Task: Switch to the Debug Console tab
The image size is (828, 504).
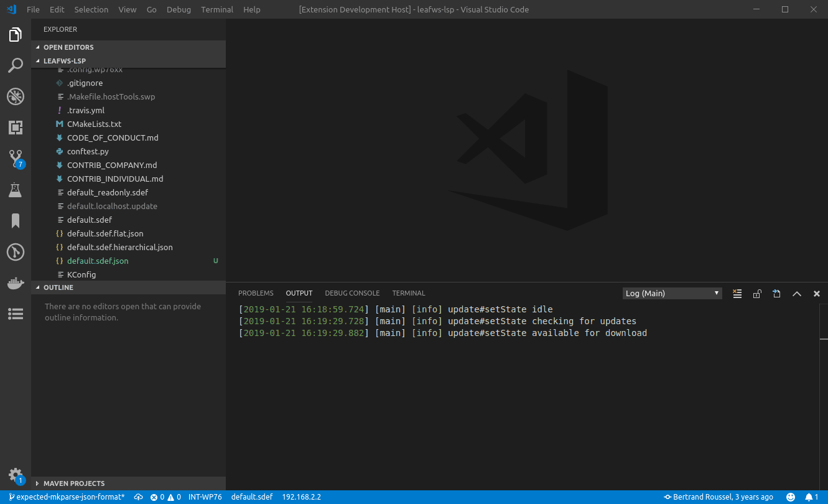Action: (352, 293)
